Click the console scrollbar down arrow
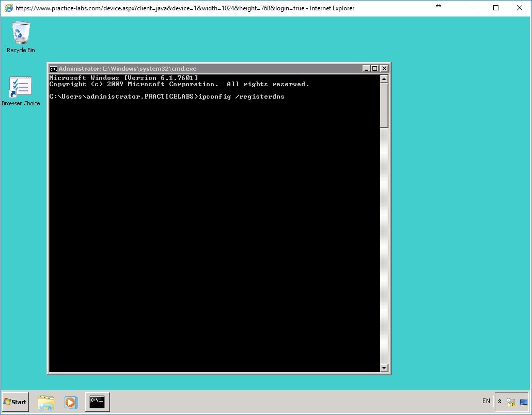This screenshot has width=532, height=415. click(384, 368)
